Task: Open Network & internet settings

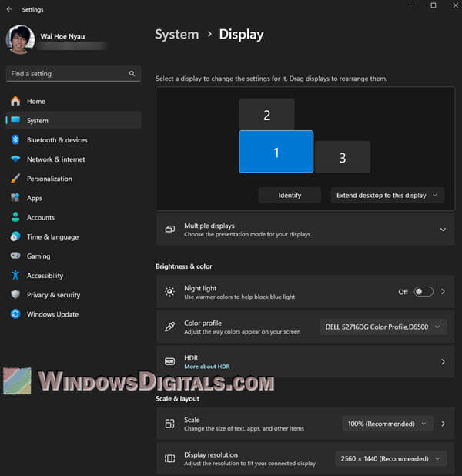Action: [x=73, y=159]
